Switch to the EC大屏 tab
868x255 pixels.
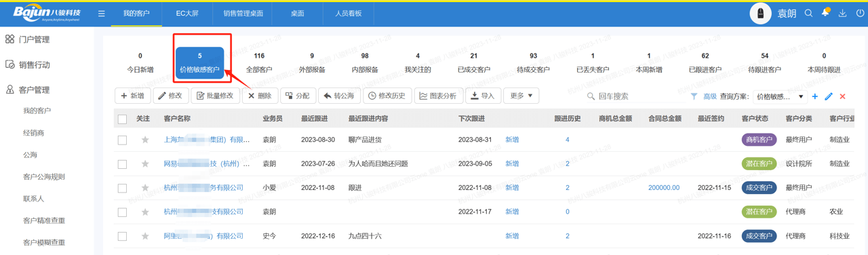click(187, 14)
